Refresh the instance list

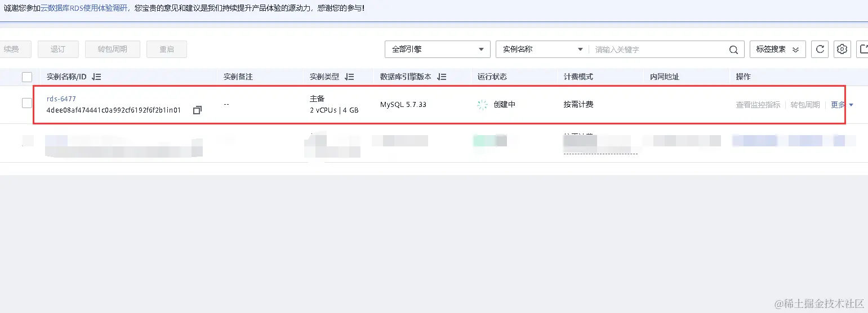[x=820, y=50]
